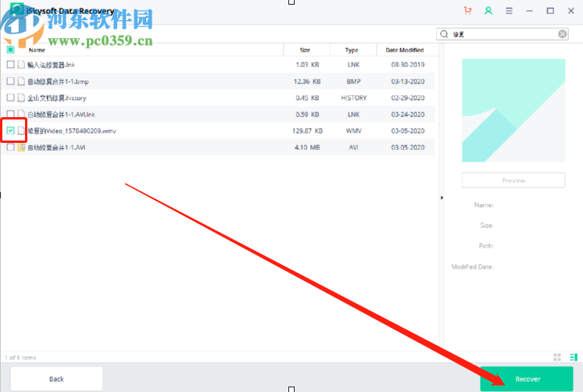Click the WMV type cell
The image size is (583, 392).
[353, 130]
